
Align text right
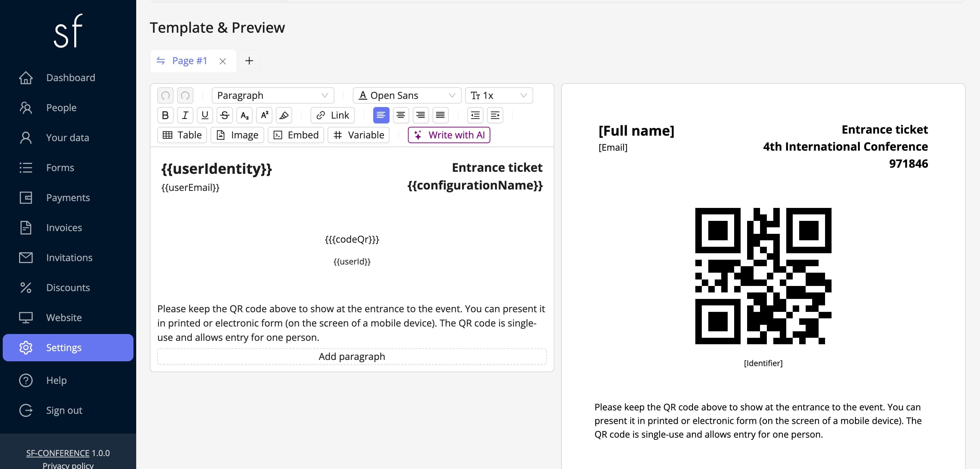421,115
